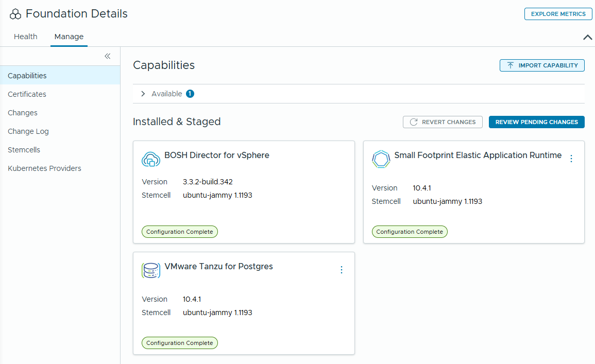Open Certificates in the sidebar
595x364 pixels.
tap(60, 94)
